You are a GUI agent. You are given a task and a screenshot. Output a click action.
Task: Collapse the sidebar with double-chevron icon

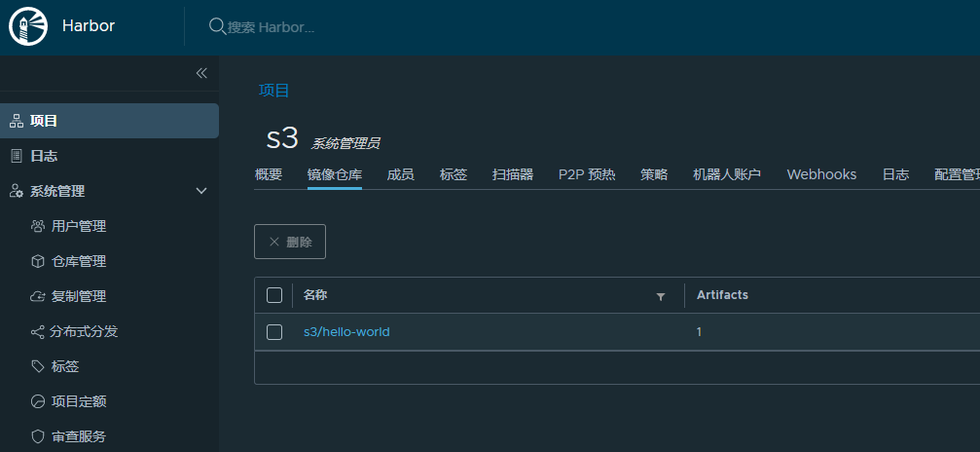click(201, 73)
